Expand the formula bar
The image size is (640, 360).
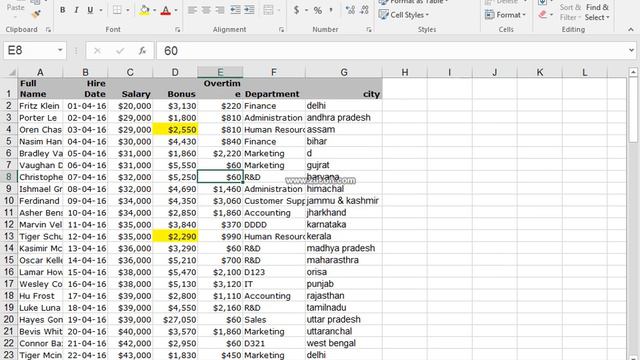point(631,51)
